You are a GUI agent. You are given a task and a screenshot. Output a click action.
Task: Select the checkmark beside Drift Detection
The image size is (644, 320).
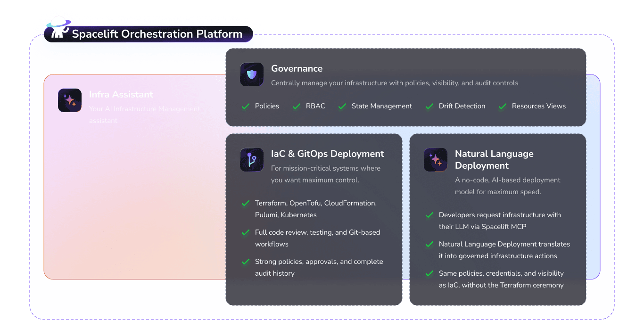point(429,107)
